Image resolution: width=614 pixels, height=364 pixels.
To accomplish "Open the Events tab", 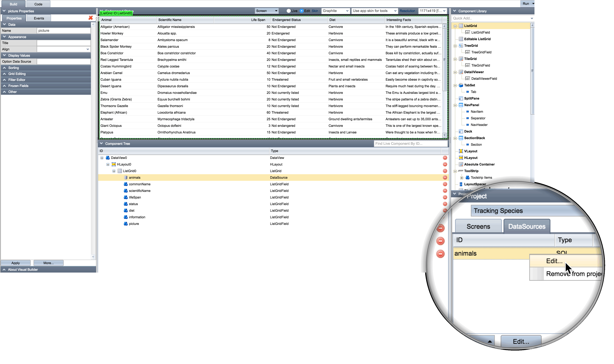I will 39,18.
